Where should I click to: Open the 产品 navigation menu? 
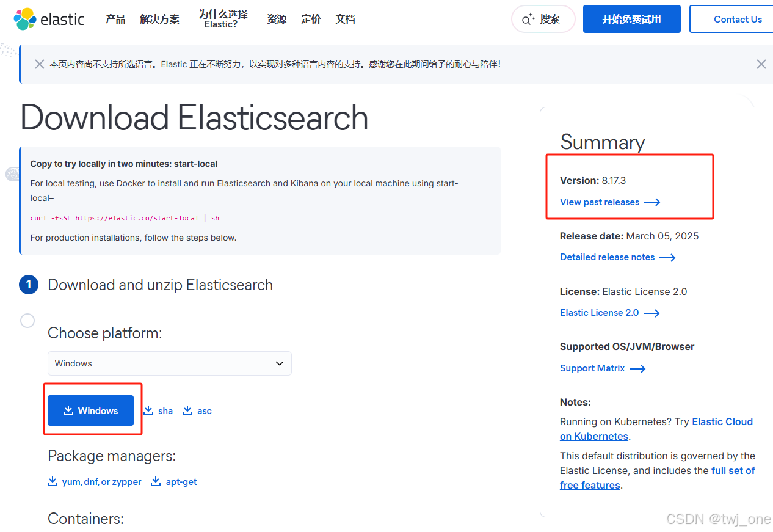coord(115,20)
